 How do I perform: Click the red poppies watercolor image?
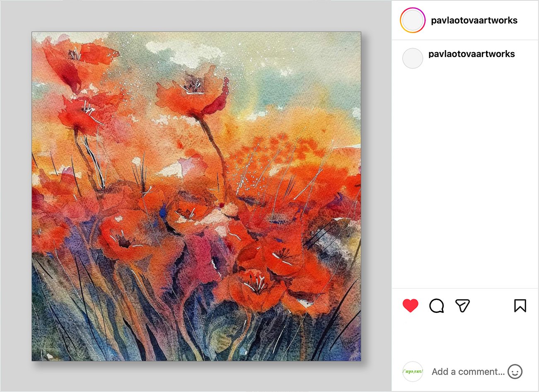point(196,196)
